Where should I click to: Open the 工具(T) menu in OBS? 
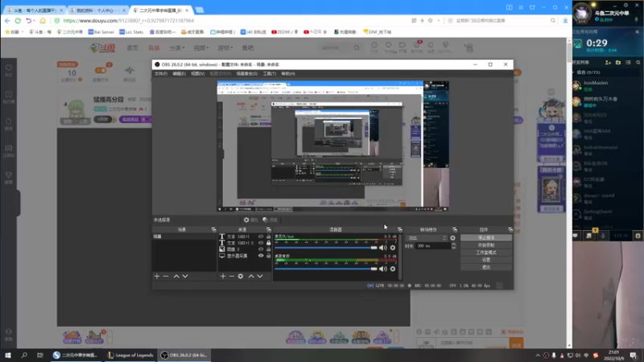(270, 74)
